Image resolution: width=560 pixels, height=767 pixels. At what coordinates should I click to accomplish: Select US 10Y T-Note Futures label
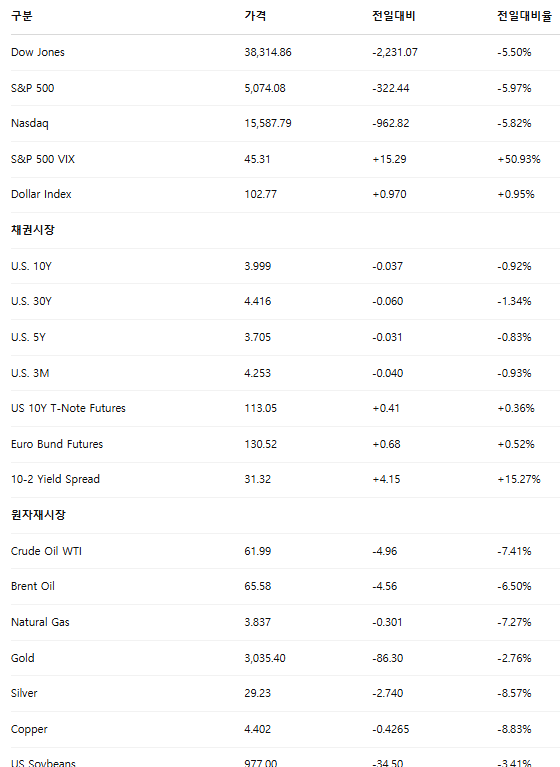68,408
